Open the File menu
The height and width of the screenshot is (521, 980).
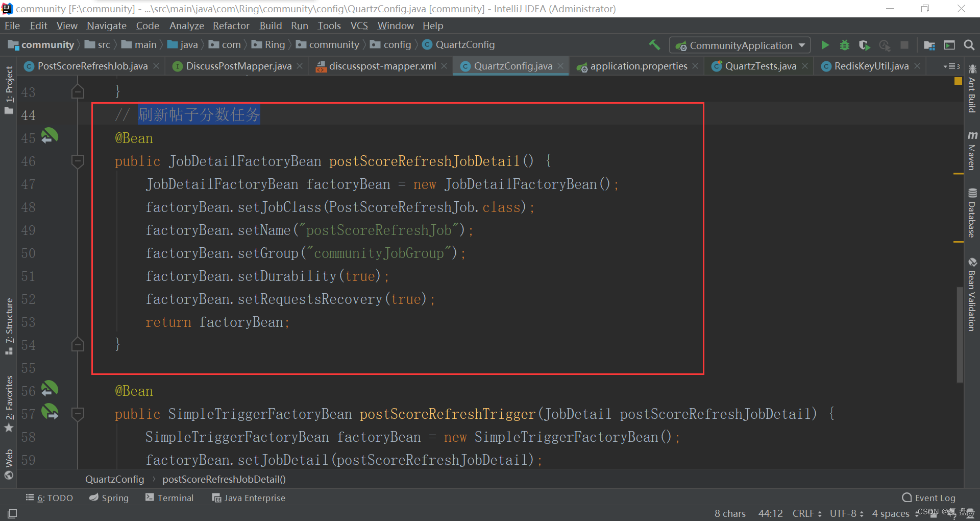[x=12, y=26]
